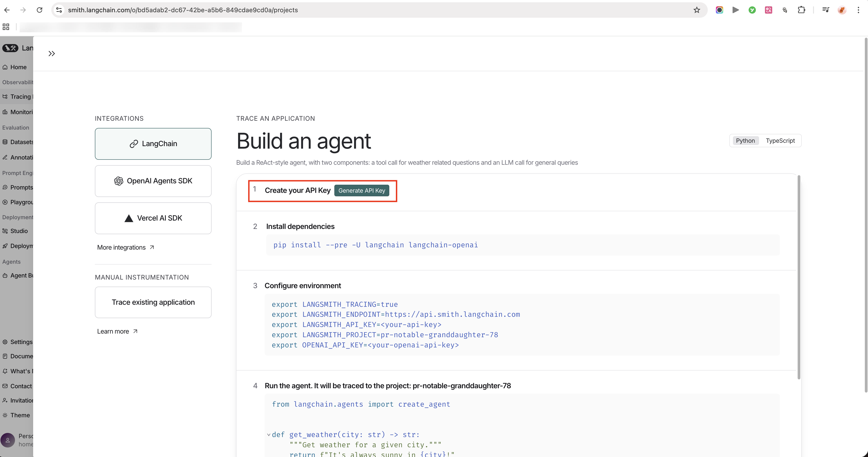
Task: Open Settings in the sidebar
Action: (x=17, y=342)
